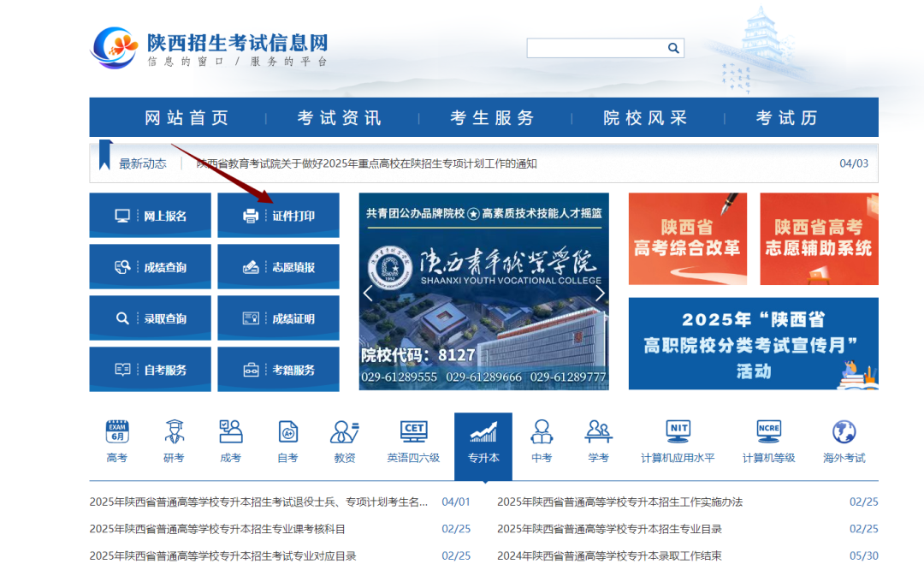Open 成绩查询 to check exam scores
924x576 pixels.
pyautogui.click(x=150, y=266)
